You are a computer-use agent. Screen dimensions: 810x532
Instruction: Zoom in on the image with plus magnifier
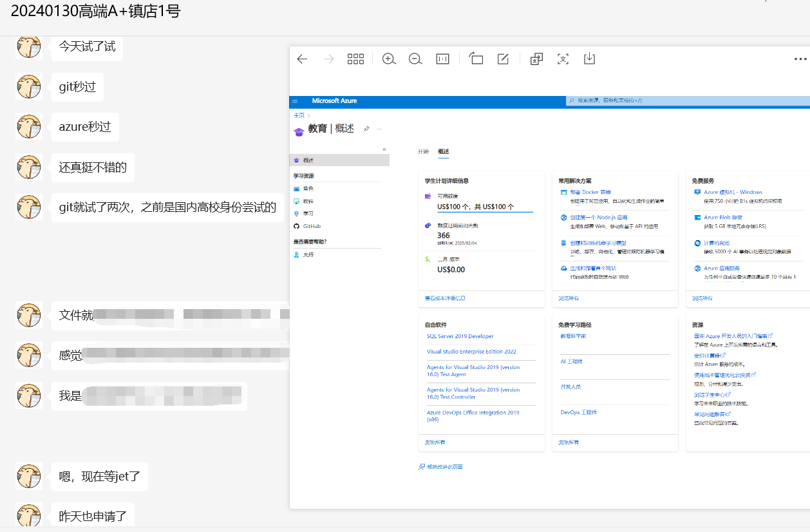(389, 59)
